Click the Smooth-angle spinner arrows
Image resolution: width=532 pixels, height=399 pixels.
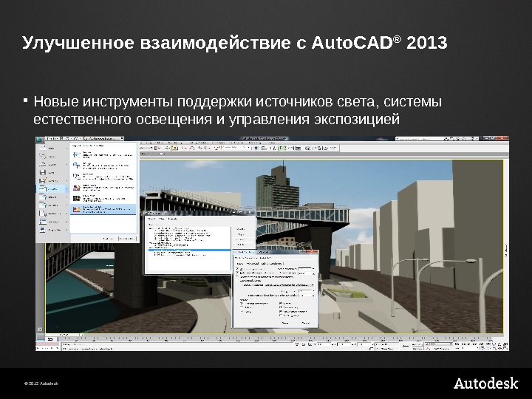coord(313,273)
